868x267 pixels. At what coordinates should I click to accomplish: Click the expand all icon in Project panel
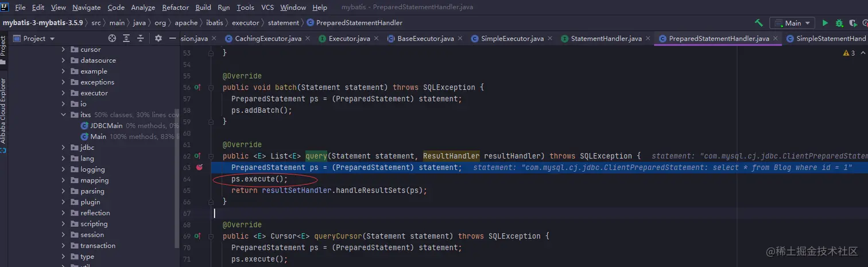click(127, 38)
